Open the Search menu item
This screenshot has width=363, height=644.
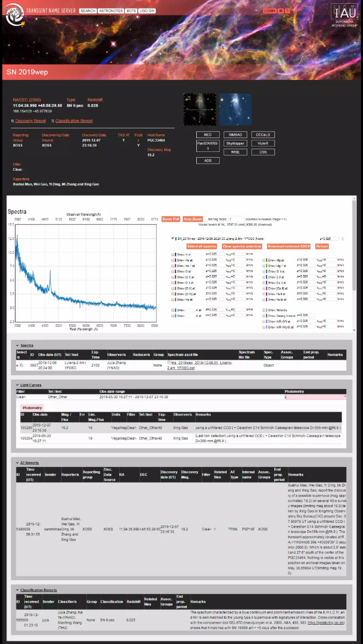pos(88,11)
